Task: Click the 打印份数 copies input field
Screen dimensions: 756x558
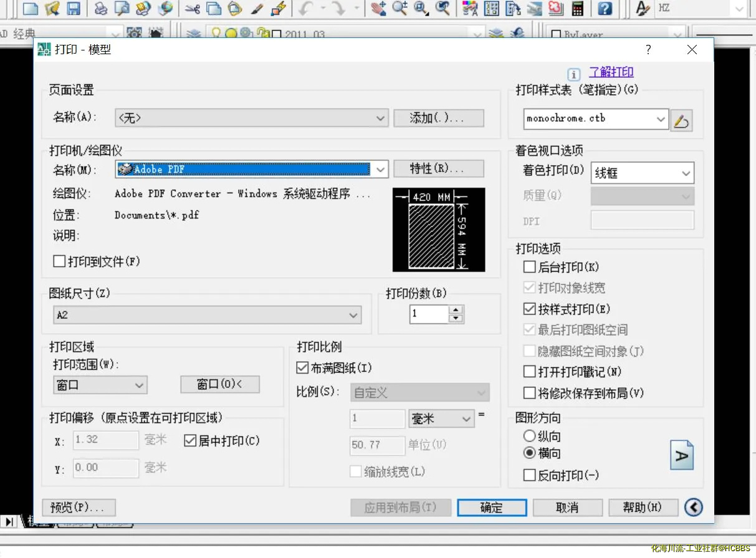Action: point(429,314)
